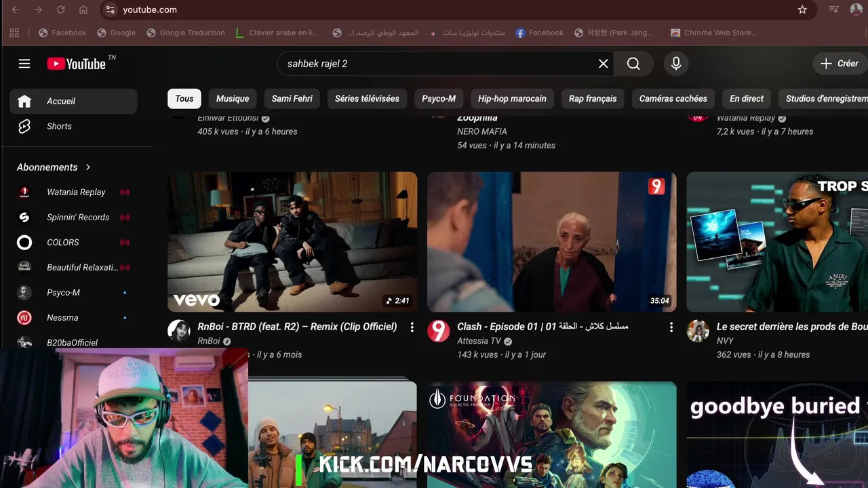Screen dimensions: 868x488
Task: Open COLORS subscription
Action: [73, 242]
